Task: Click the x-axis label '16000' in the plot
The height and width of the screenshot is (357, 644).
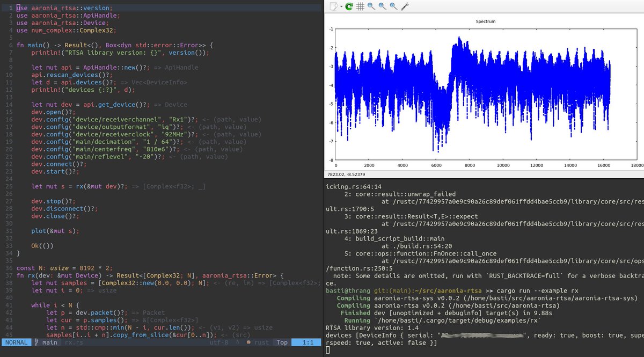Action: pyautogui.click(x=605, y=166)
